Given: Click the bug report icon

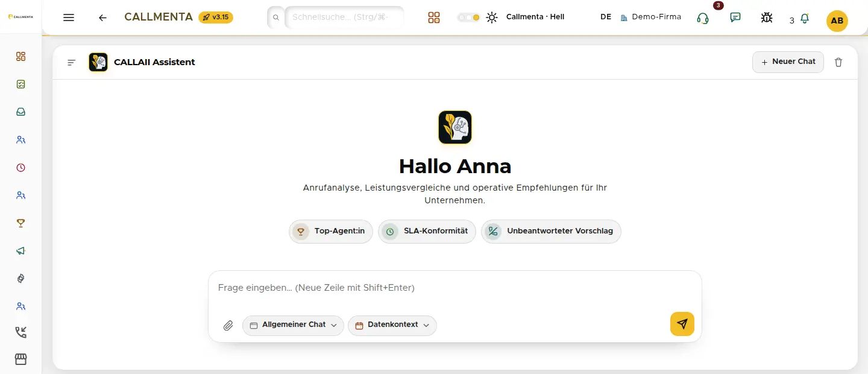Looking at the screenshot, I should [767, 17].
